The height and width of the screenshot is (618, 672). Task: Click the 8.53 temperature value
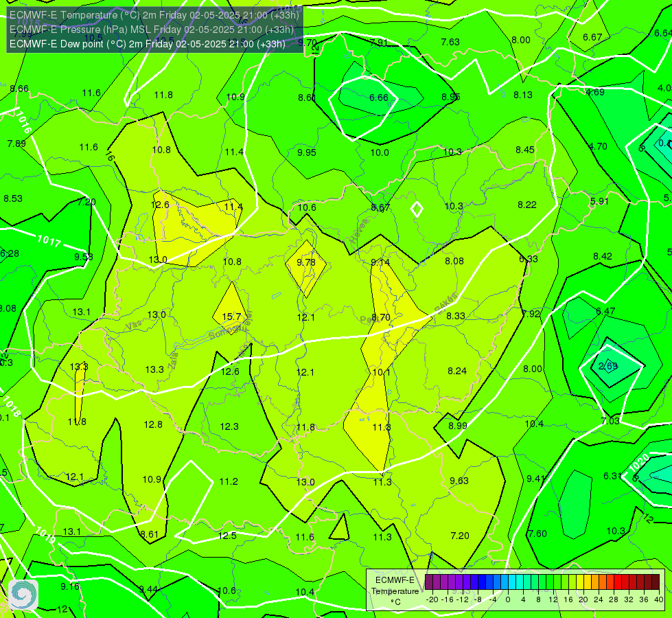click(13, 198)
